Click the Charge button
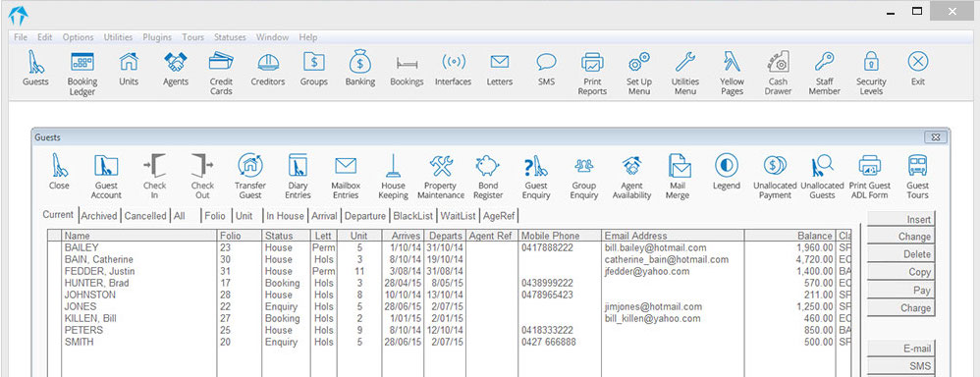980x377 pixels. [x=901, y=307]
